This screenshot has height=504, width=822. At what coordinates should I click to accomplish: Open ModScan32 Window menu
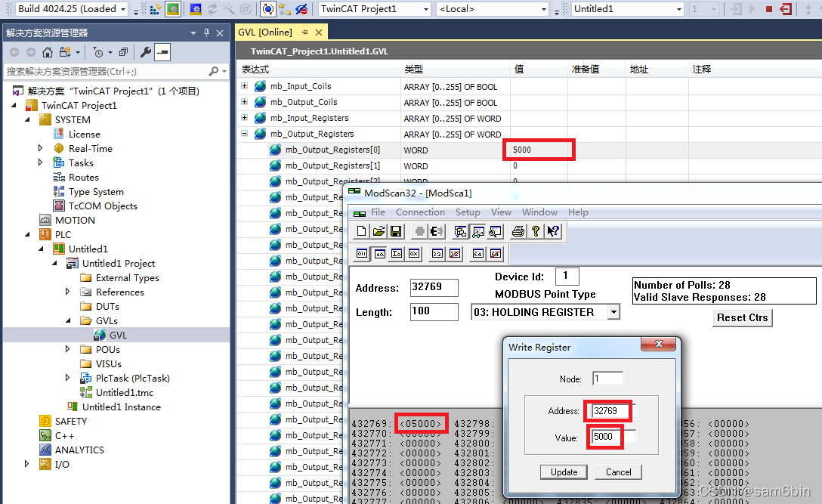point(539,212)
